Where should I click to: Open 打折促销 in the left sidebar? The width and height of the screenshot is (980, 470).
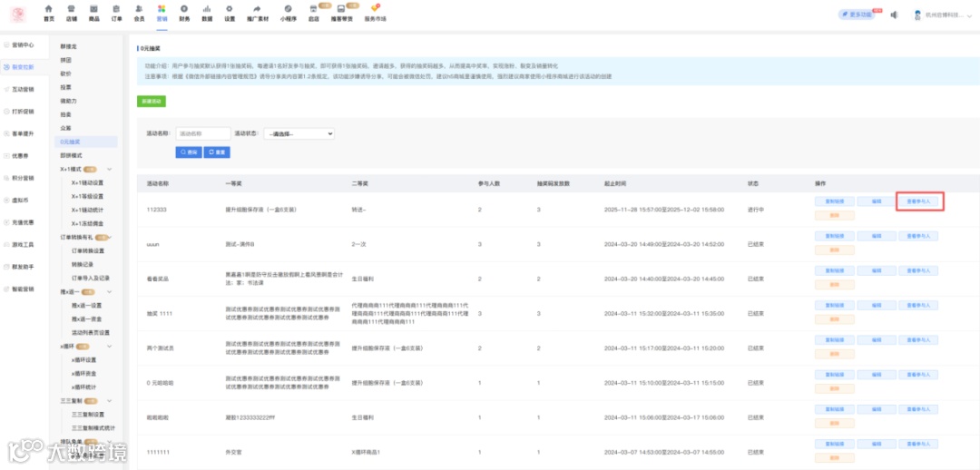(23, 112)
